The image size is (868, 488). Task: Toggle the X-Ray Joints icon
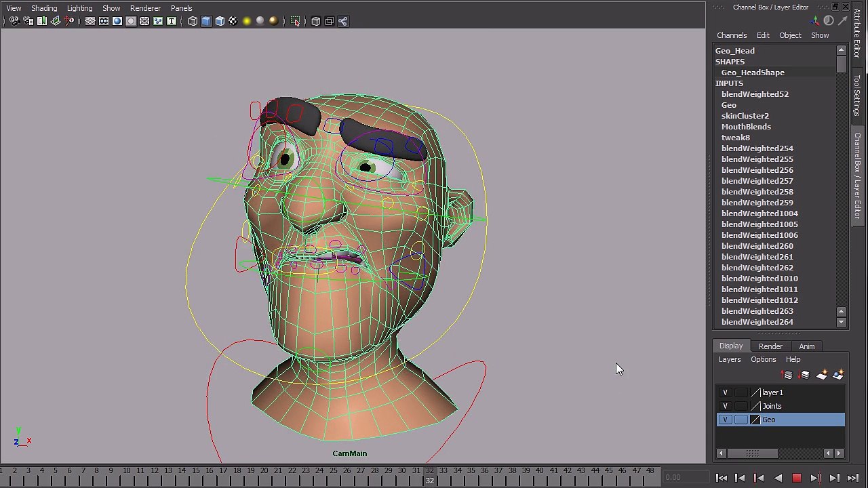pos(343,21)
